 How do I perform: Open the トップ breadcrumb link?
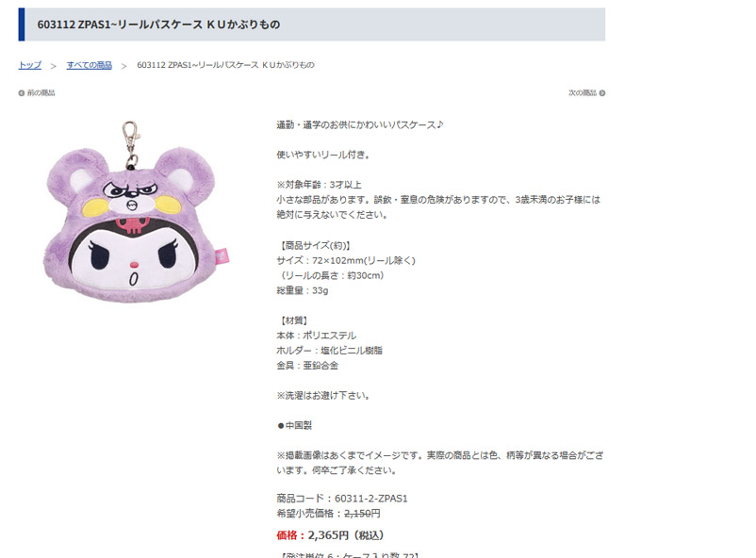(30, 65)
